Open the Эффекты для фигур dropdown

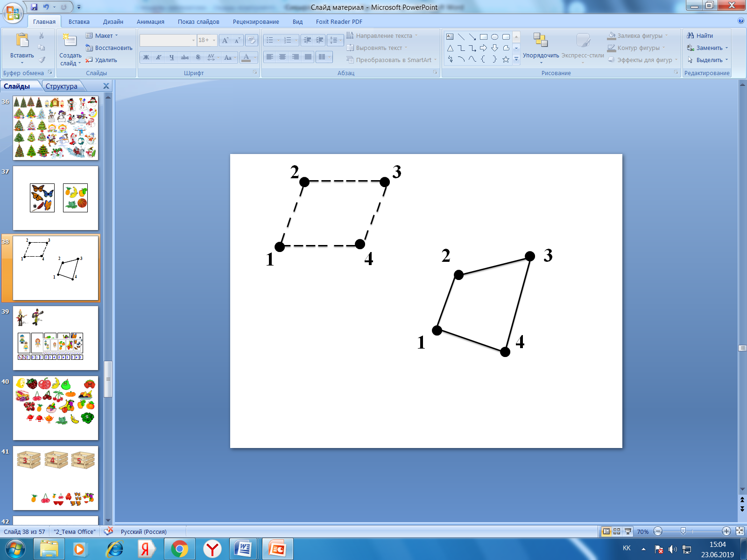643,60
